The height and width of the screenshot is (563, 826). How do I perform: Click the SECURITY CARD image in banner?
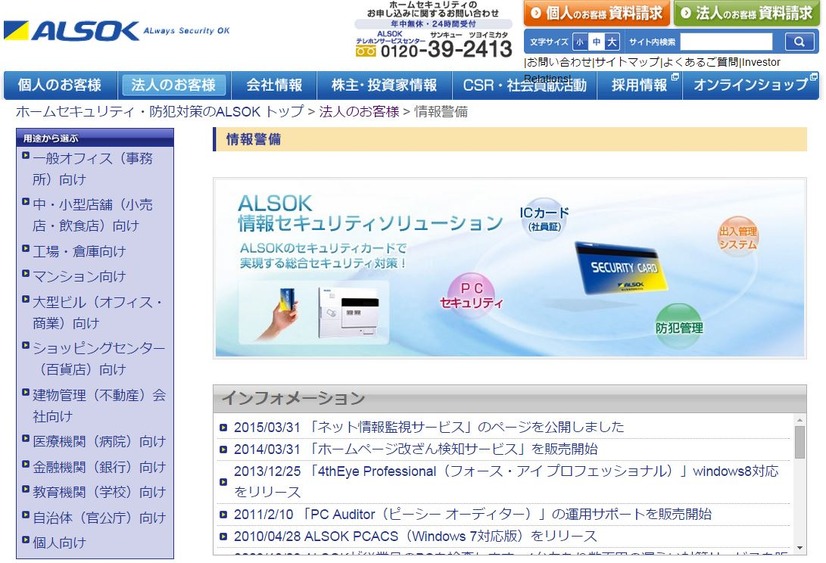pyautogui.click(x=622, y=268)
